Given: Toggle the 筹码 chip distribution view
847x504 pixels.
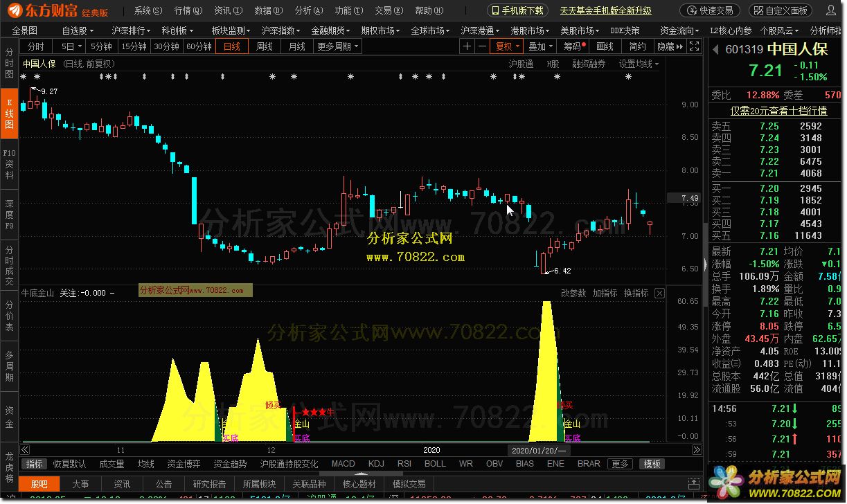Looking at the screenshot, I should [574, 46].
